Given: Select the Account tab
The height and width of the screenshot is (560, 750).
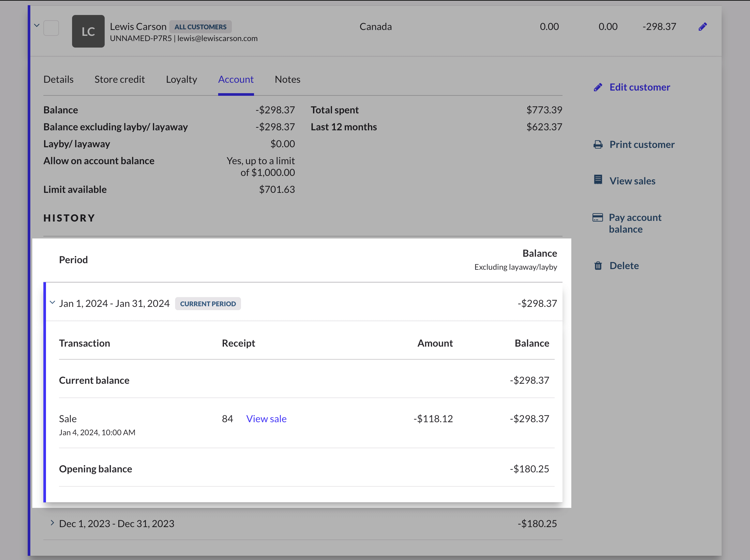Looking at the screenshot, I should point(236,79).
